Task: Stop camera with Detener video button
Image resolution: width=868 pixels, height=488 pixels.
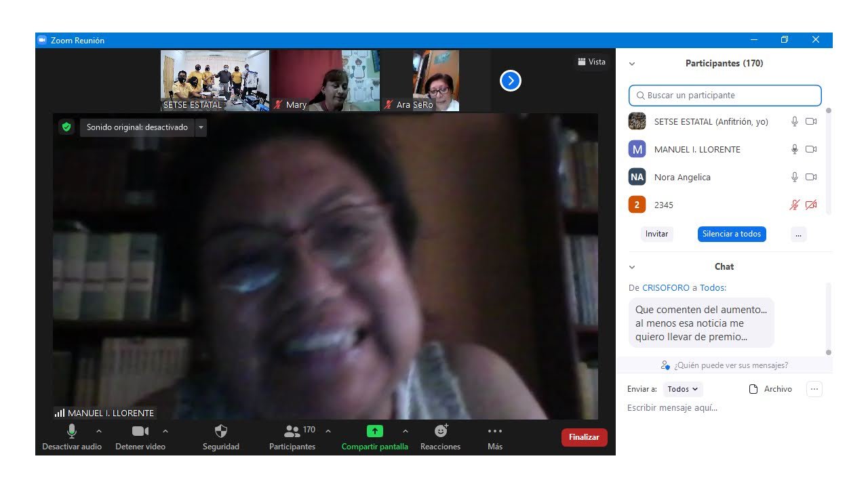Action: tap(140, 437)
